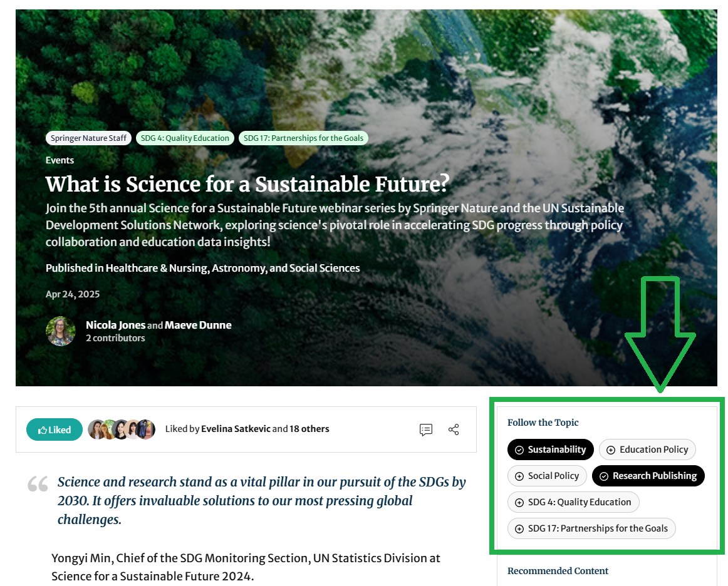This screenshot has width=728, height=586.
Task: Click Nicola Jones author avatar
Action: pos(61,331)
